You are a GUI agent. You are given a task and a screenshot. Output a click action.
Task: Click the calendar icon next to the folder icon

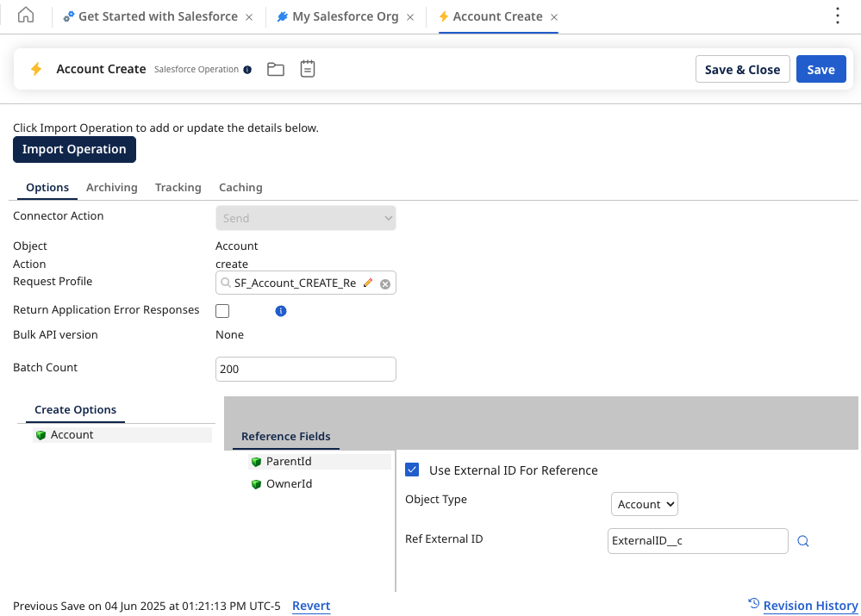tap(307, 69)
